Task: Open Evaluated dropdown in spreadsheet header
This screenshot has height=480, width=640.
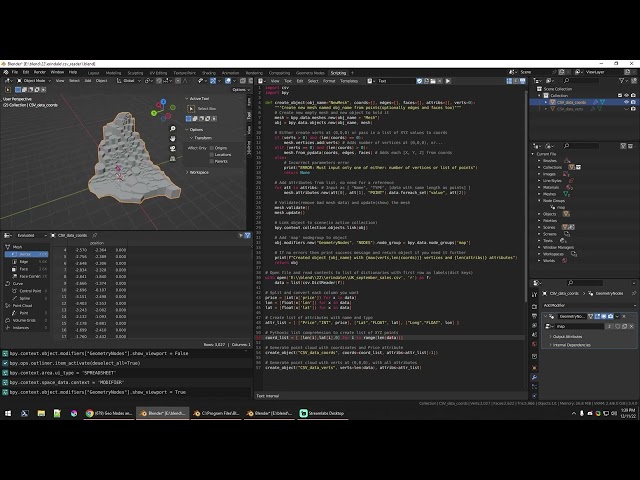Action: tap(31, 235)
